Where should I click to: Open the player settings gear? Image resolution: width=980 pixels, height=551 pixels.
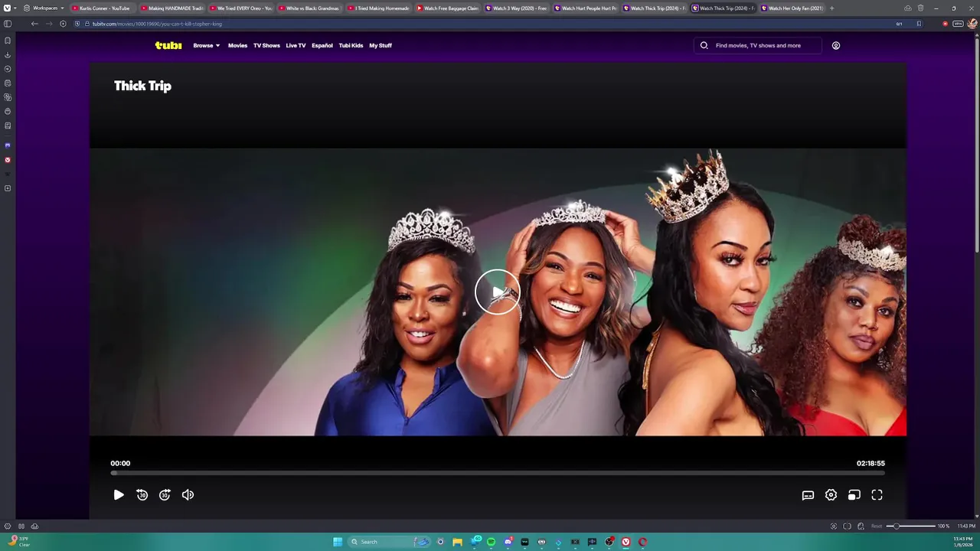coord(831,495)
